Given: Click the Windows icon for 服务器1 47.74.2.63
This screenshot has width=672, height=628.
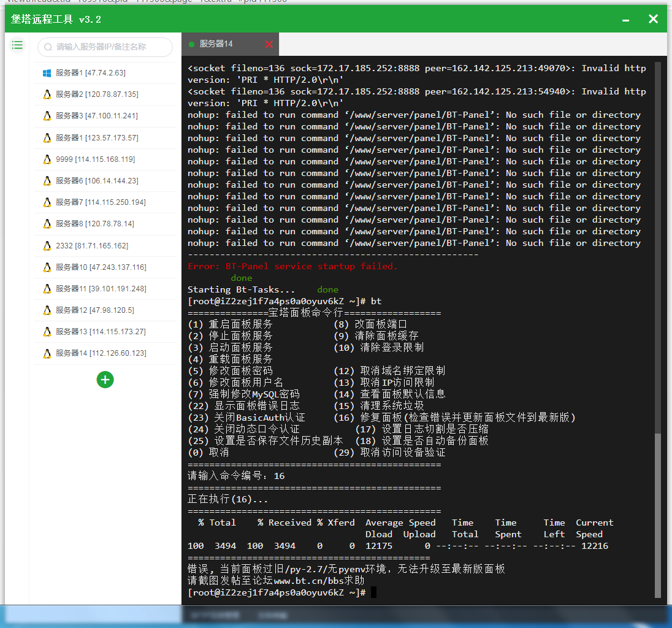Looking at the screenshot, I should (x=47, y=74).
